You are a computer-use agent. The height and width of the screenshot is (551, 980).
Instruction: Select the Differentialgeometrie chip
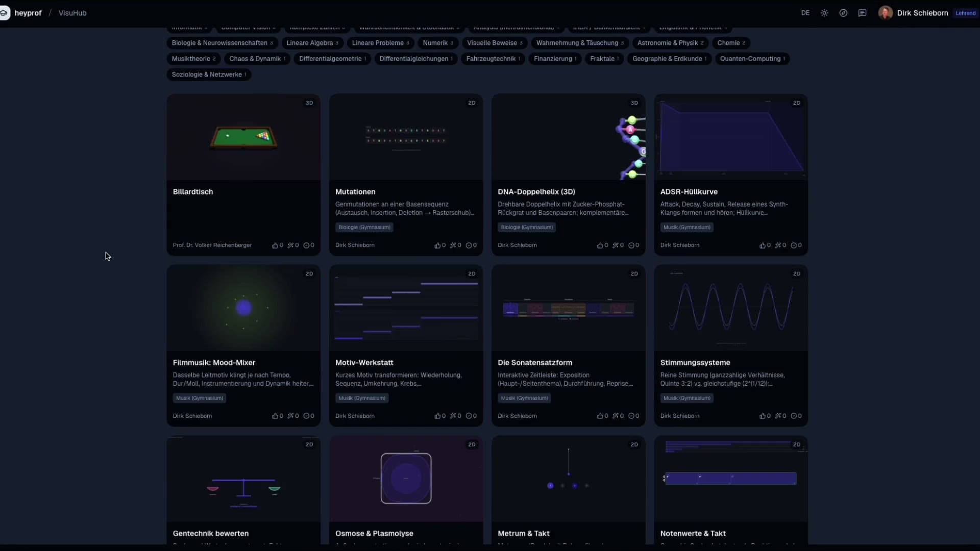pyautogui.click(x=332, y=59)
